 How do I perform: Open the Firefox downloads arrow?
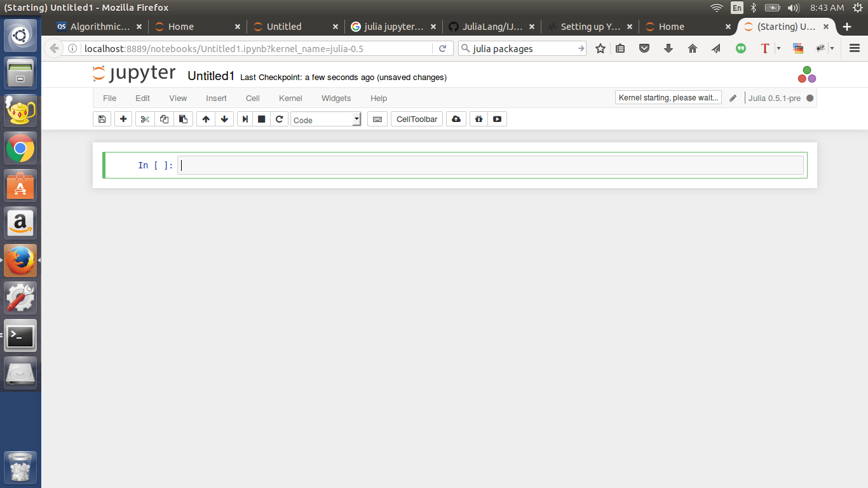point(668,48)
